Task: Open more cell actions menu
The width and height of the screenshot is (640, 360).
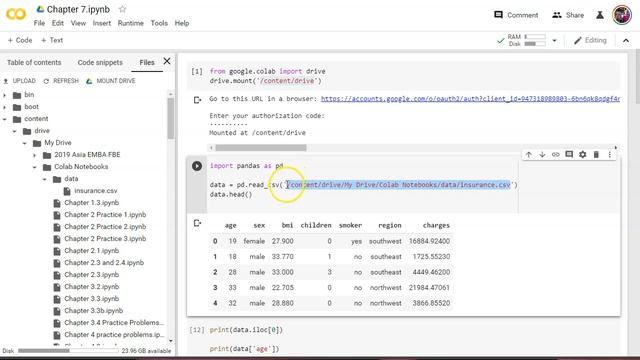Action: pyautogui.click(x=609, y=154)
